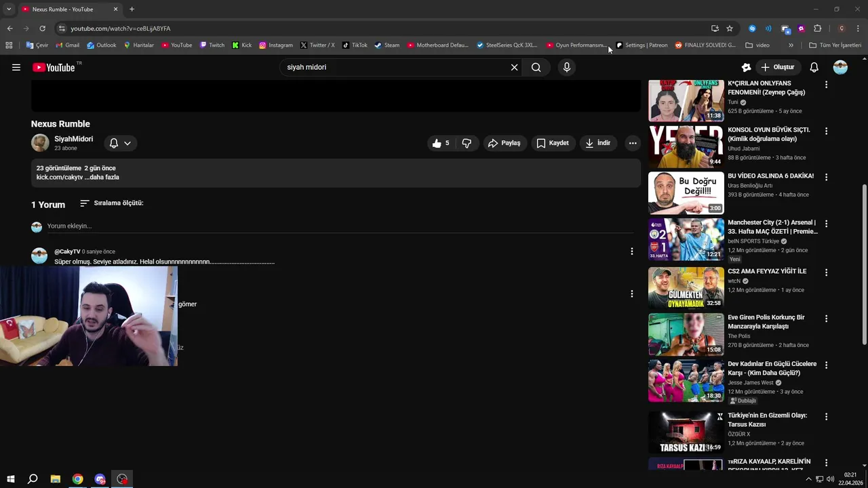Reload the current page
868x488 pixels.
point(42,28)
